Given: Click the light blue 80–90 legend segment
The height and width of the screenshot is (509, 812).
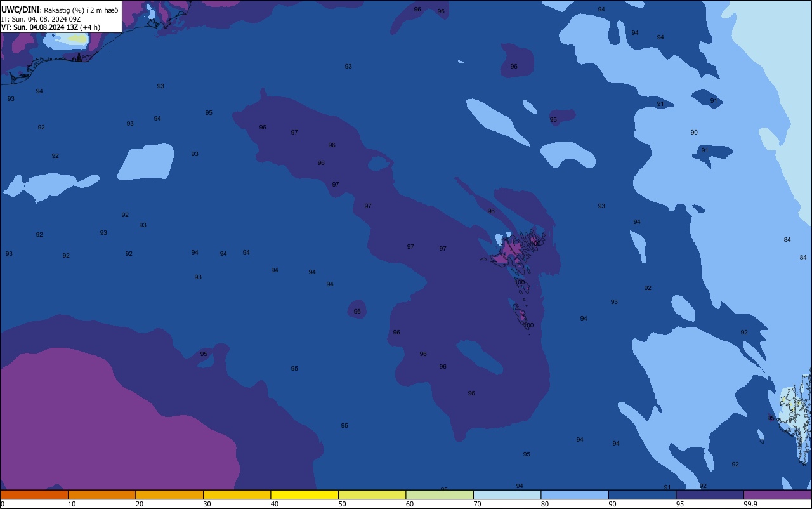Looking at the screenshot, I should (x=575, y=494).
